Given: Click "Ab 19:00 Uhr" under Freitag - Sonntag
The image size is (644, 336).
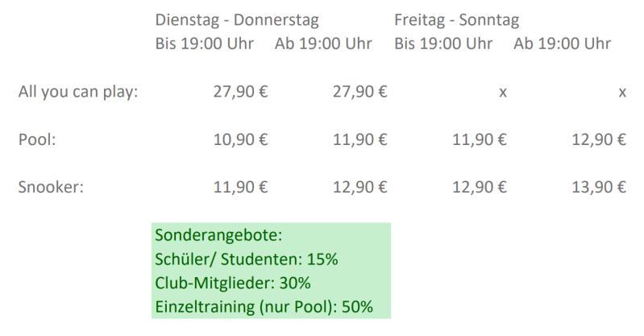Looking at the screenshot, I should point(562,43).
